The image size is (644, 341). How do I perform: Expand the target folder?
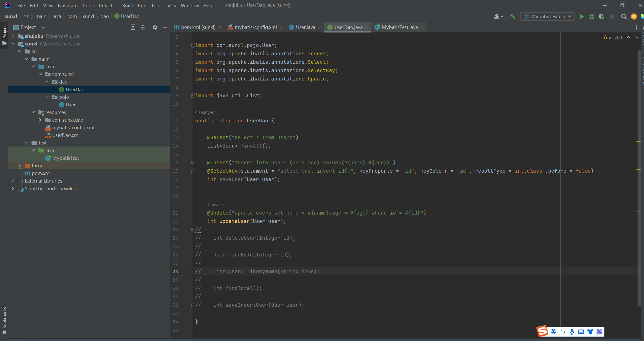point(20,166)
